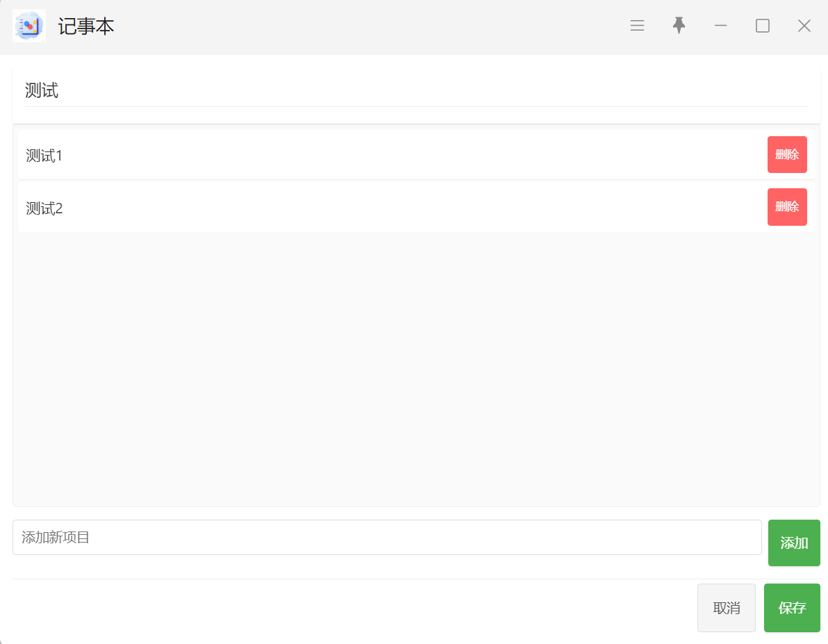Screen dimensions: 828x644
Task: Click blank footer area left of 取消
Action: [354, 608]
